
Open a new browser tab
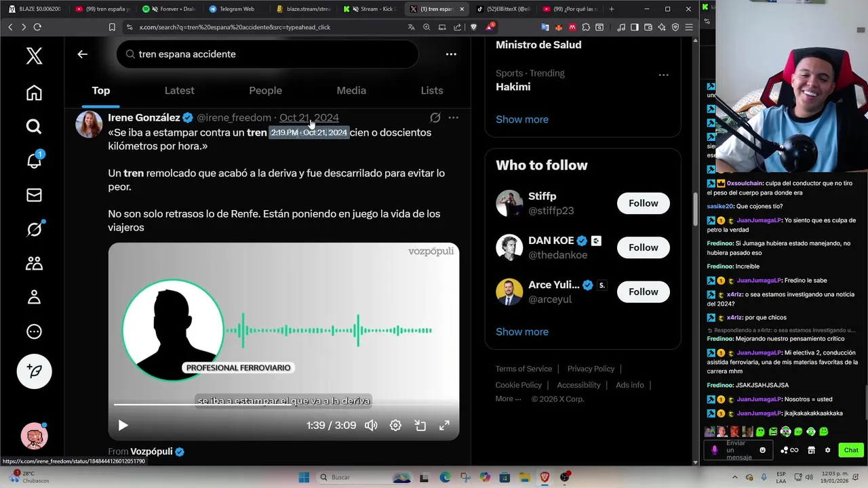coord(612,9)
